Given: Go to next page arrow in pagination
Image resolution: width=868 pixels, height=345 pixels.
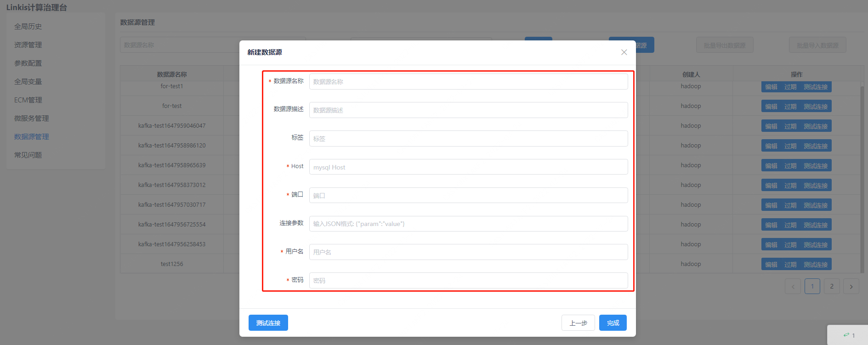Looking at the screenshot, I should (851, 287).
